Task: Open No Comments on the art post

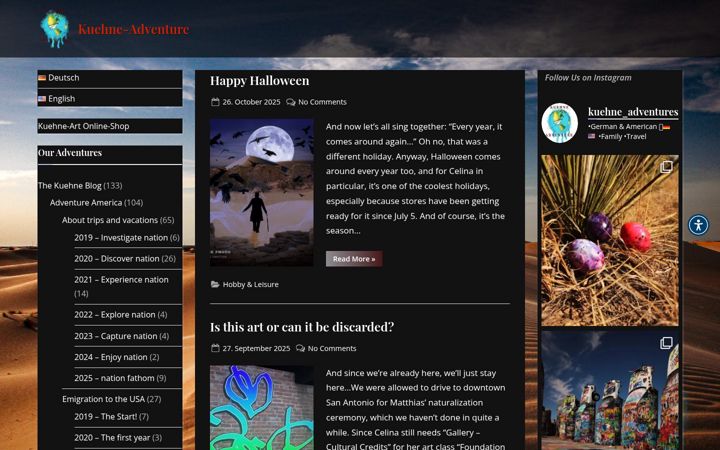Action: [332, 348]
